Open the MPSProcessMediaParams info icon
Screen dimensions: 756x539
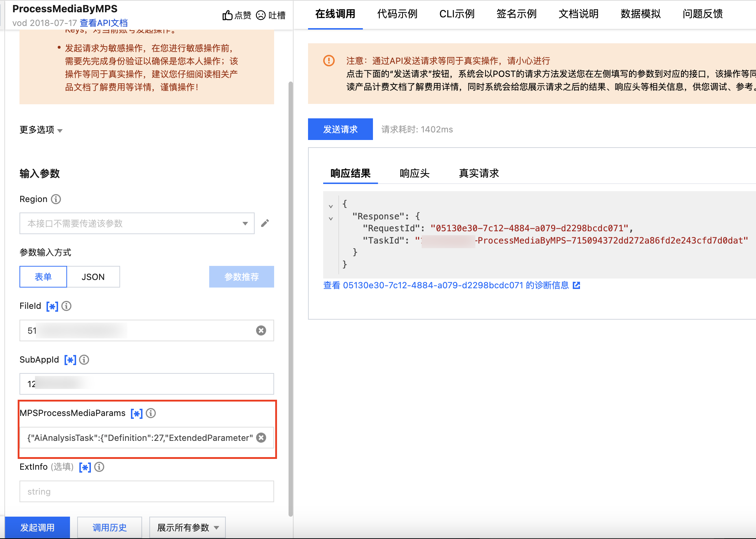(151, 413)
